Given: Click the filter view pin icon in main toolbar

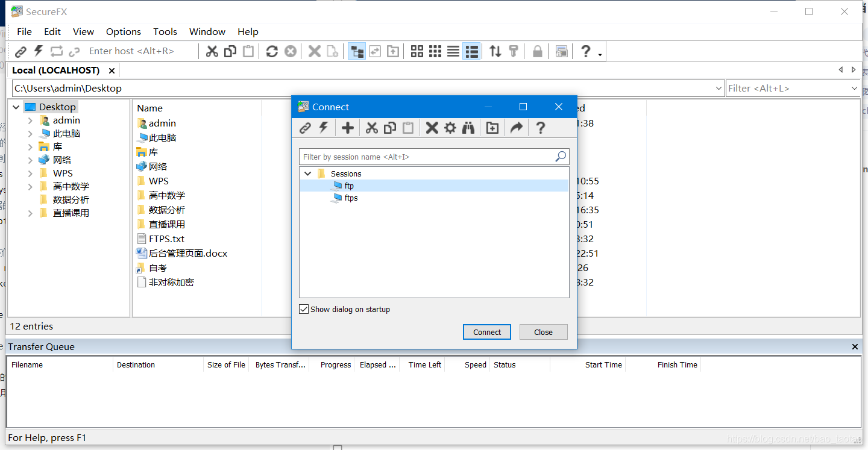Looking at the screenshot, I should (514, 51).
